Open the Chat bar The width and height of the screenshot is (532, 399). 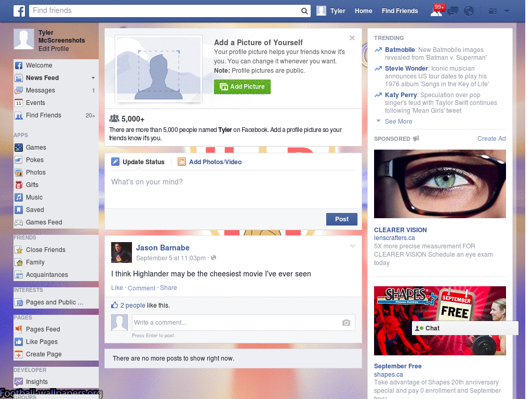pos(465,328)
